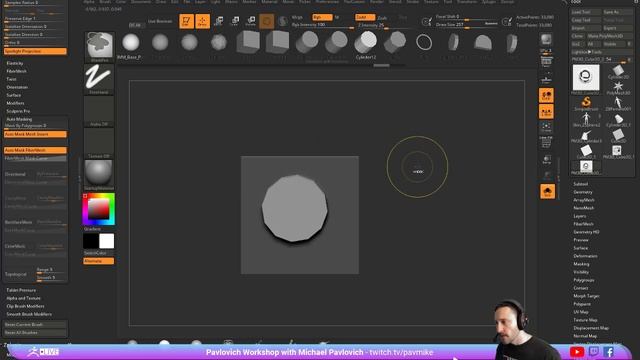Image resolution: width=640 pixels, height=360 pixels.
Task: Select the Cube3D tool thumbnail
Action: pos(618,135)
